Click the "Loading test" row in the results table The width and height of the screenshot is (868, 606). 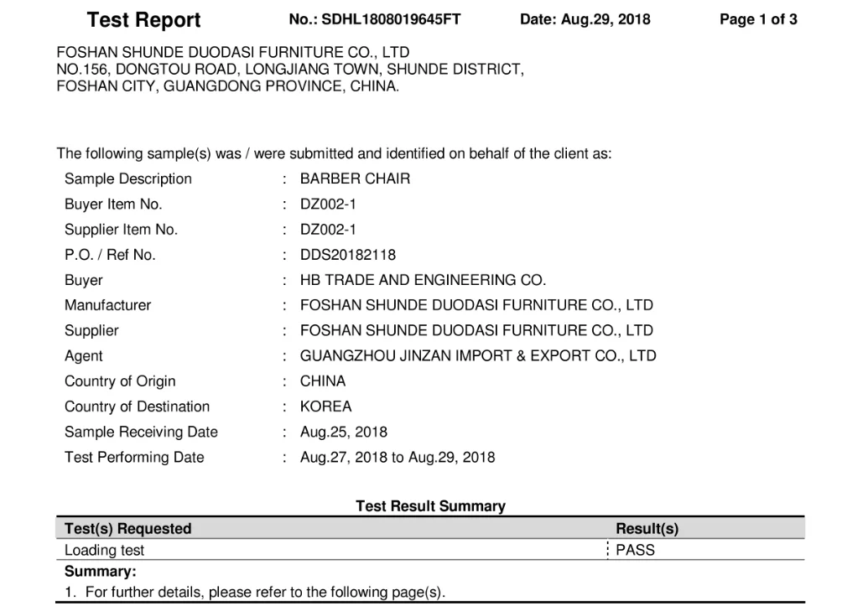point(105,551)
